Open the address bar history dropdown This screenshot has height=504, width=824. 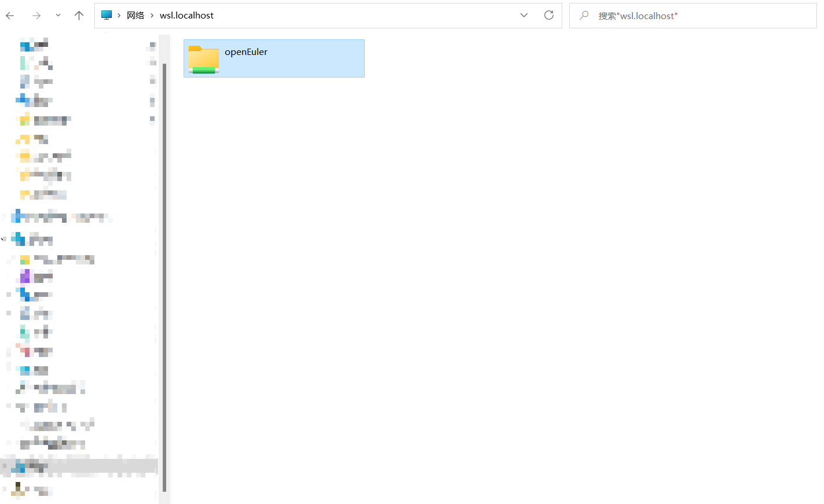click(524, 16)
